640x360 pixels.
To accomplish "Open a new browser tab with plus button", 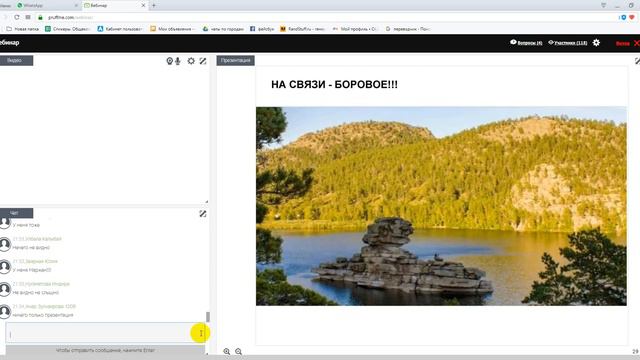I will (154, 6).
